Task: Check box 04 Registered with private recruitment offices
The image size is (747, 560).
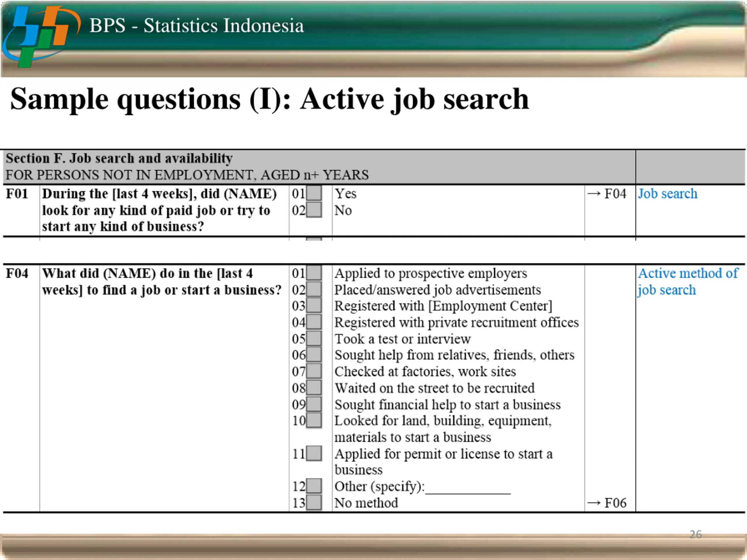Action: pos(314,322)
